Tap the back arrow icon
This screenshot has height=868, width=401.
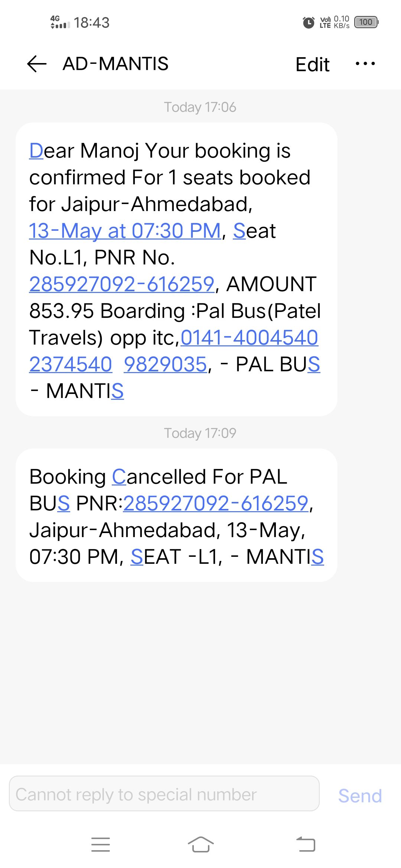point(37,64)
